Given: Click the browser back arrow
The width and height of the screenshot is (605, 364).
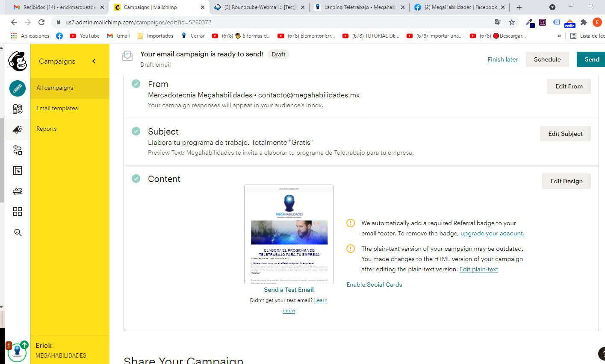Looking at the screenshot, I should pyautogui.click(x=14, y=22).
